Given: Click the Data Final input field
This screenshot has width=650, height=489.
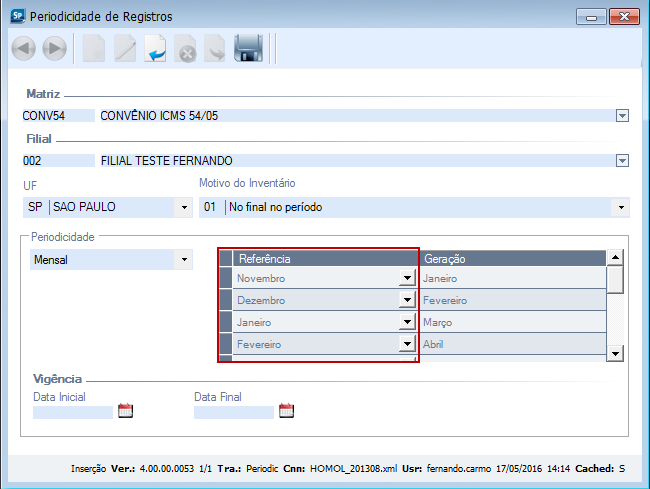Looking at the screenshot, I should (x=234, y=412).
